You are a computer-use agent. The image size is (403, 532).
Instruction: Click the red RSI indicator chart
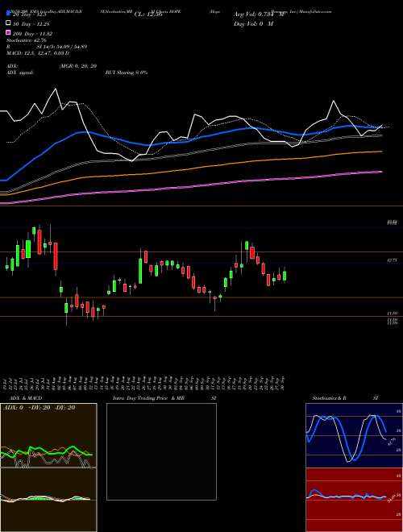click(354, 500)
